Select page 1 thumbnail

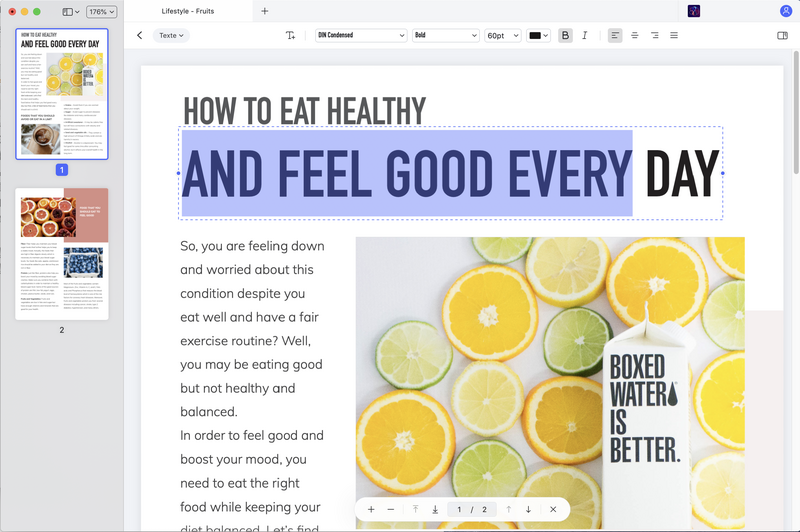click(x=62, y=94)
